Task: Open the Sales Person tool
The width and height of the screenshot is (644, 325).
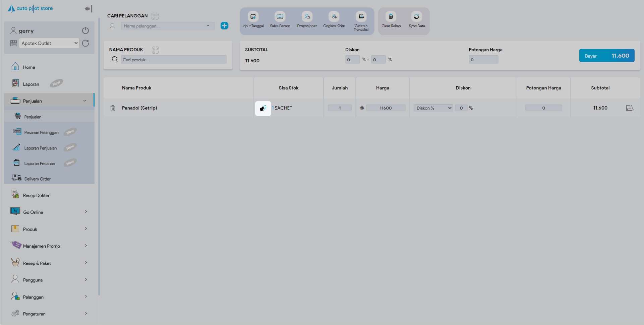Action: [280, 17]
